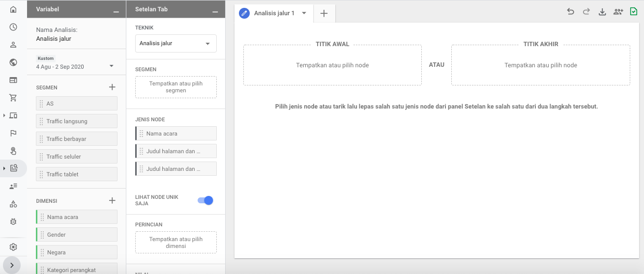Click the Undo arrow icon
Screen dimensions: 644x274
click(570, 12)
